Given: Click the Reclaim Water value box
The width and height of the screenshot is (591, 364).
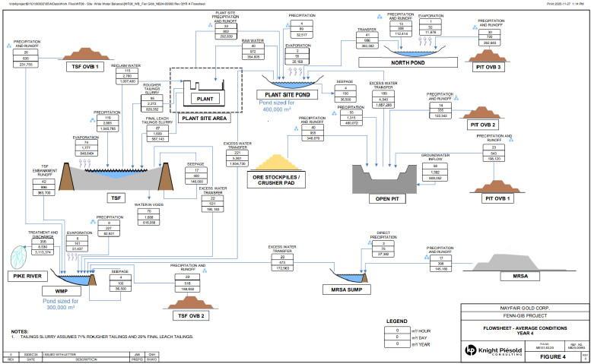Looking at the screenshot, I should (x=127, y=76).
